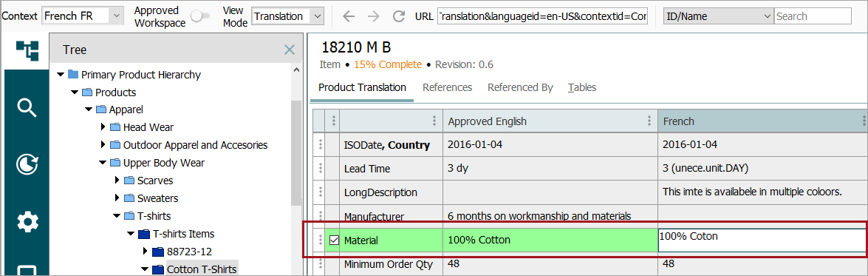
Task: Collapse the T-shirts Items node
Action: tap(131, 234)
